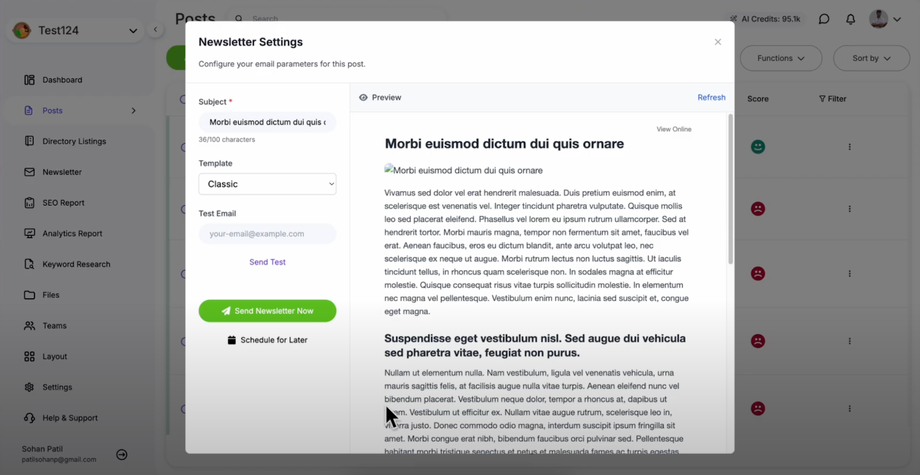Click Schedule for Later

267,340
